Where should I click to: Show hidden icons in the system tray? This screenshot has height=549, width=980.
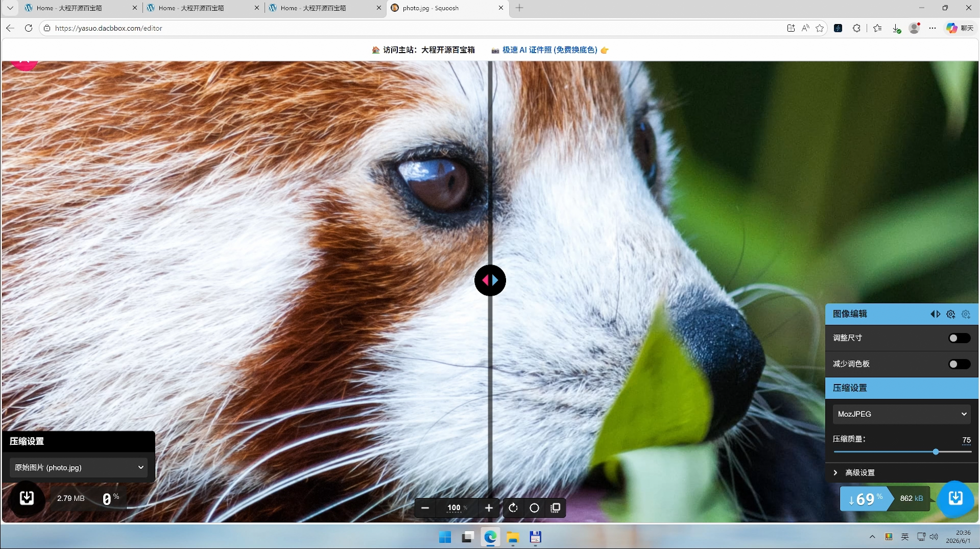coord(872,537)
